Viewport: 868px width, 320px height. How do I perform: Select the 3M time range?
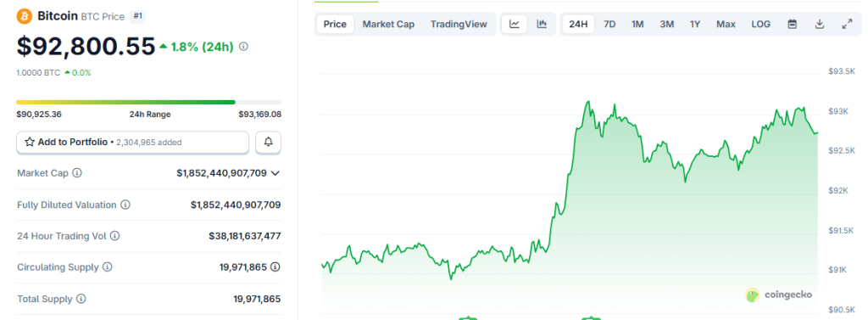[666, 25]
